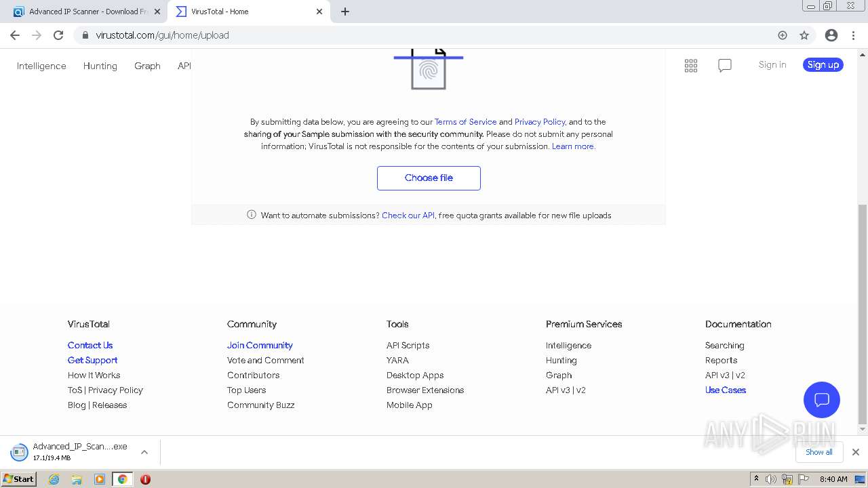Viewport: 868px width, 488px height.
Task: Open the Intelligence menu item
Action: [x=41, y=66]
